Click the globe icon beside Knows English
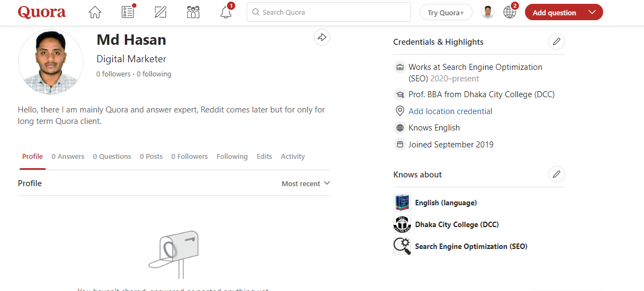The width and height of the screenshot is (644, 291). pos(399,128)
